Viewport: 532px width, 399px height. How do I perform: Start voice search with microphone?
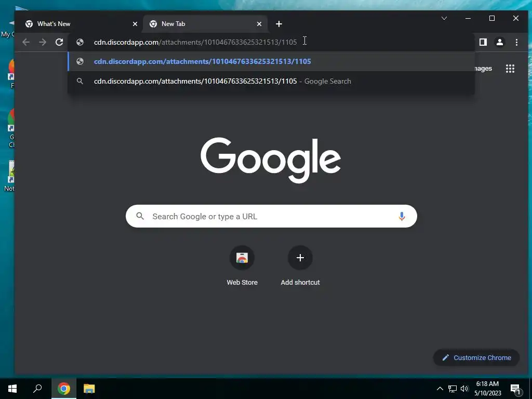[402, 216]
